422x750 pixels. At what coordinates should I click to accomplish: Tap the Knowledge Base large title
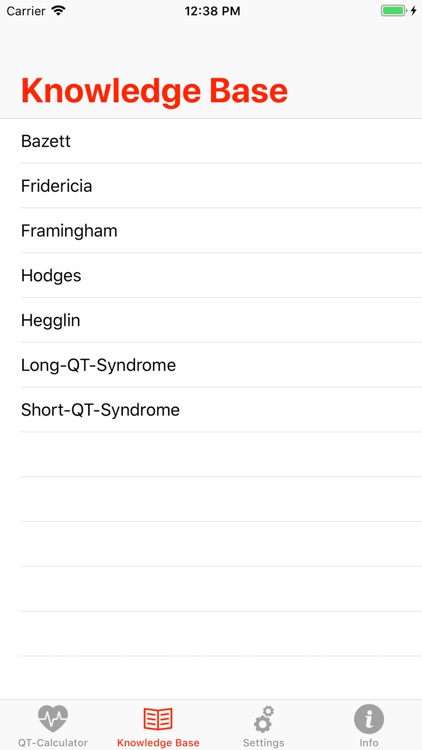(x=155, y=91)
